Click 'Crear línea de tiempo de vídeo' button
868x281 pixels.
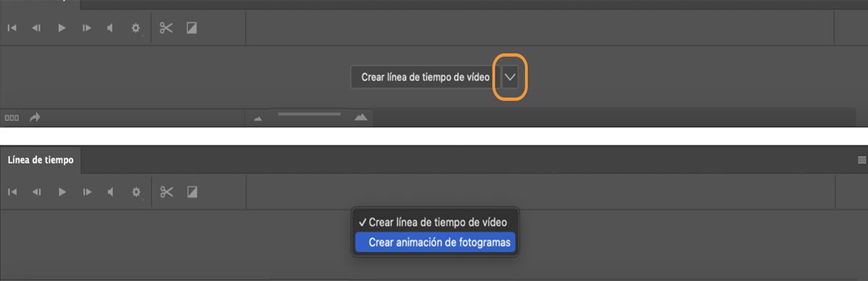tap(425, 77)
